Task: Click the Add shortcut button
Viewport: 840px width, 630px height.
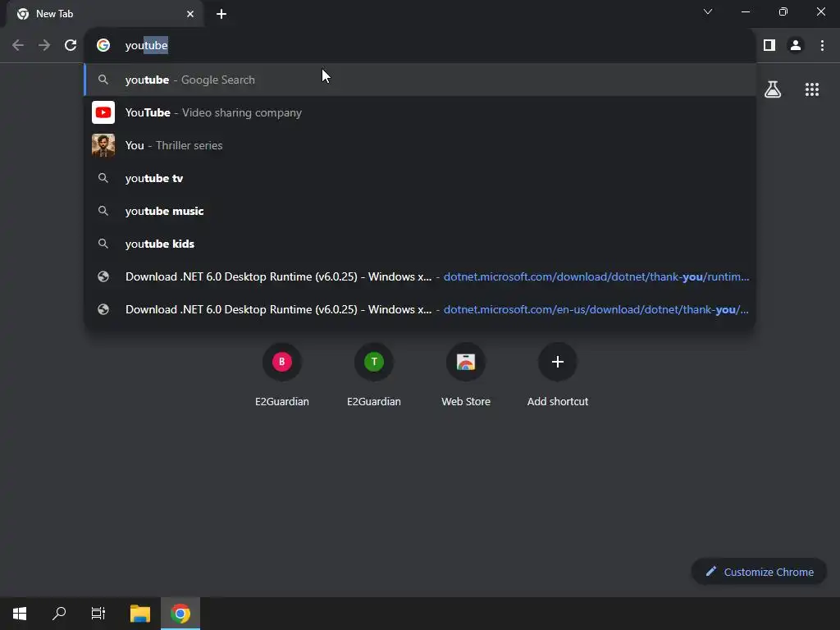Action: click(558, 375)
